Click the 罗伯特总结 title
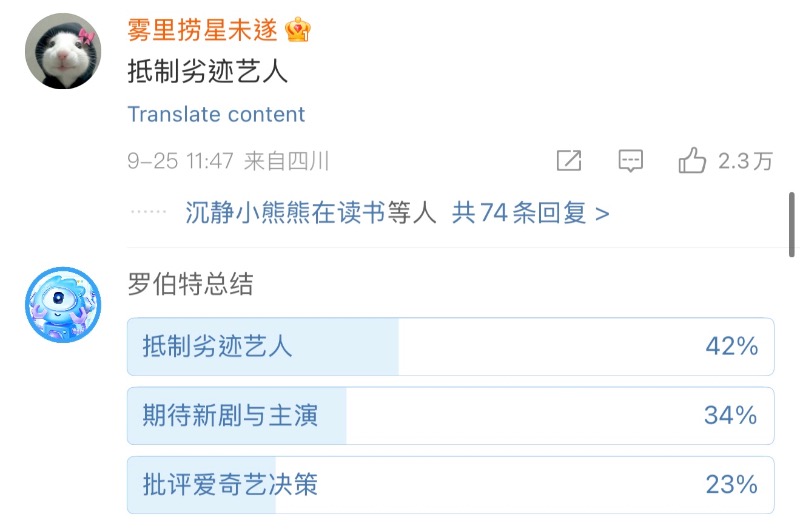Viewport: 800px width, 531px height. pos(190,284)
